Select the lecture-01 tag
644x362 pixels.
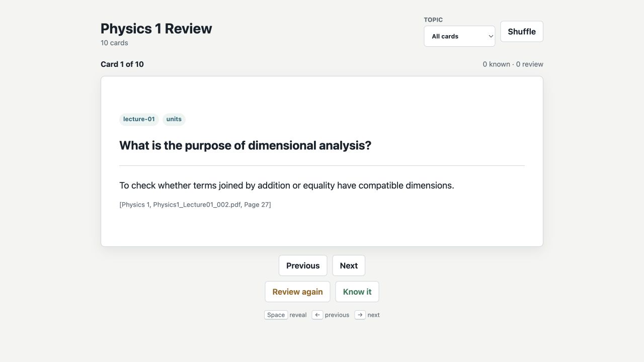pos(139,119)
